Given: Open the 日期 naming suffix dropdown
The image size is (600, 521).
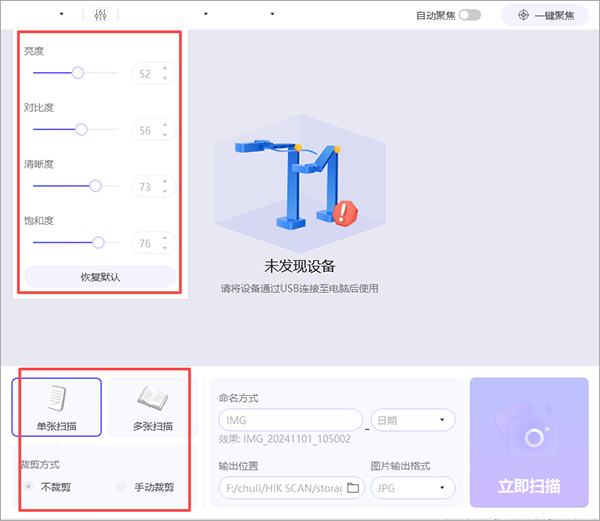Looking at the screenshot, I should pos(413,420).
